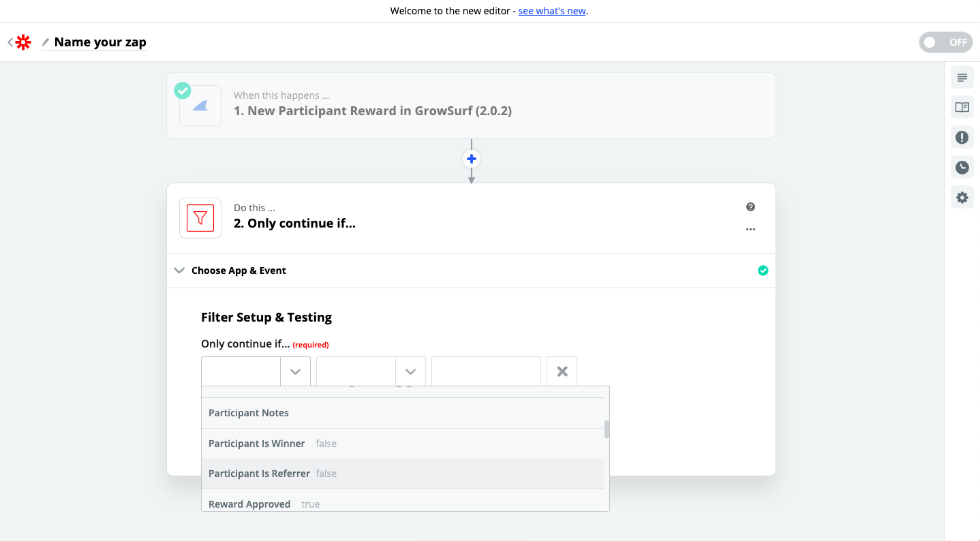This screenshot has width=980, height=541.
Task: Open step 2 more options ellipsis menu
Action: pyautogui.click(x=750, y=230)
